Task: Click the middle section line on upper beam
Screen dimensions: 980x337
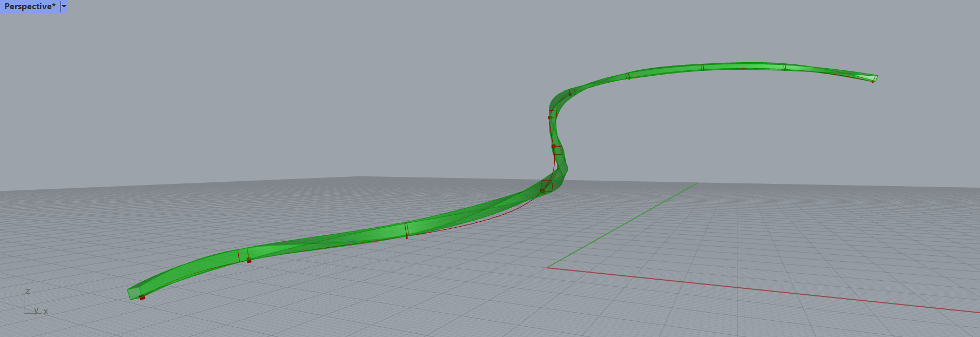Action: tap(702, 68)
